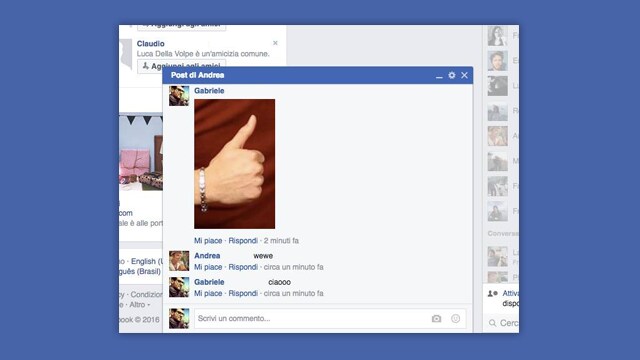Click Andrea's avatar next to wewe
The image size is (640, 360).
pos(179,261)
